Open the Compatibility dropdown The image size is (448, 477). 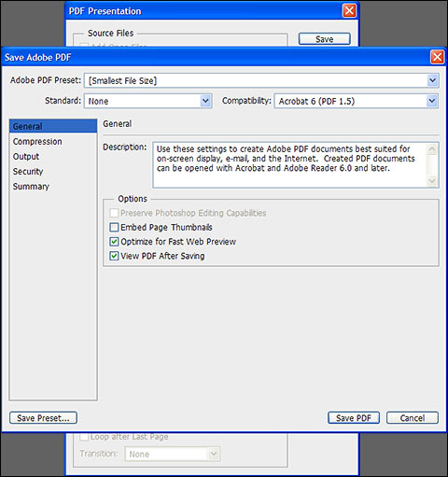tap(357, 101)
